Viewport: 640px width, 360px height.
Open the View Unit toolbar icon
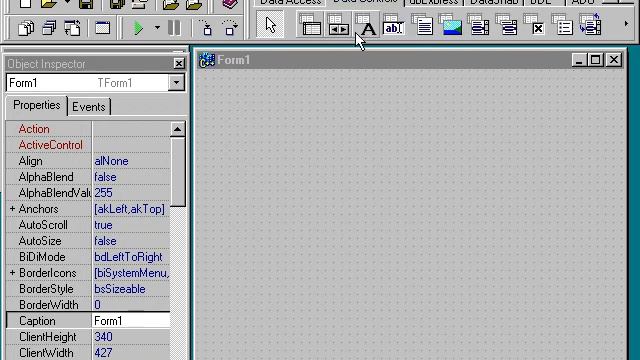26,28
